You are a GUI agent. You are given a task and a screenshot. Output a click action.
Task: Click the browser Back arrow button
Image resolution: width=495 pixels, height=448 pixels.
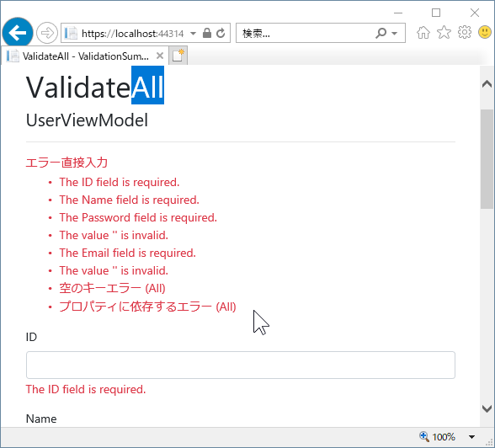(18, 33)
